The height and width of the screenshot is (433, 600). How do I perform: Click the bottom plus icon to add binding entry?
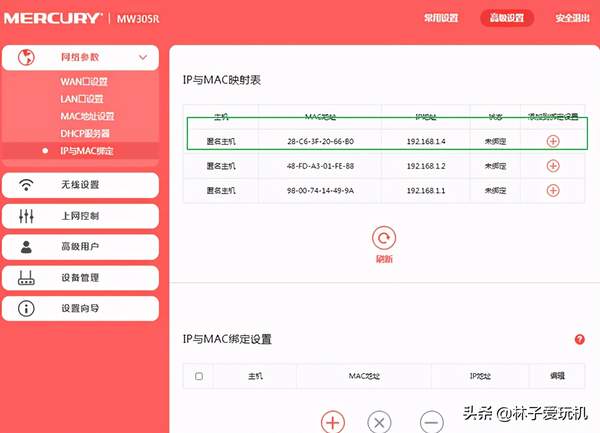[332, 422]
